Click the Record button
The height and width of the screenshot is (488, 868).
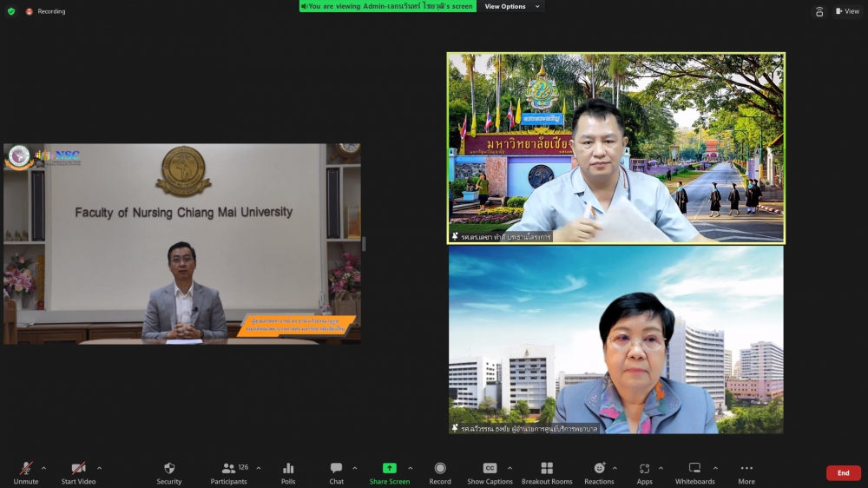click(x=440, y=468)
